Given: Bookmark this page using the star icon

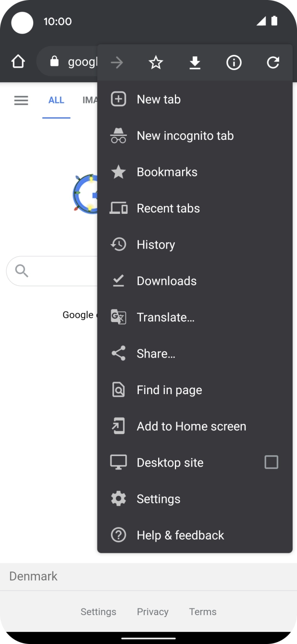Looking at the screenshot, I should [x=156, y=62].
